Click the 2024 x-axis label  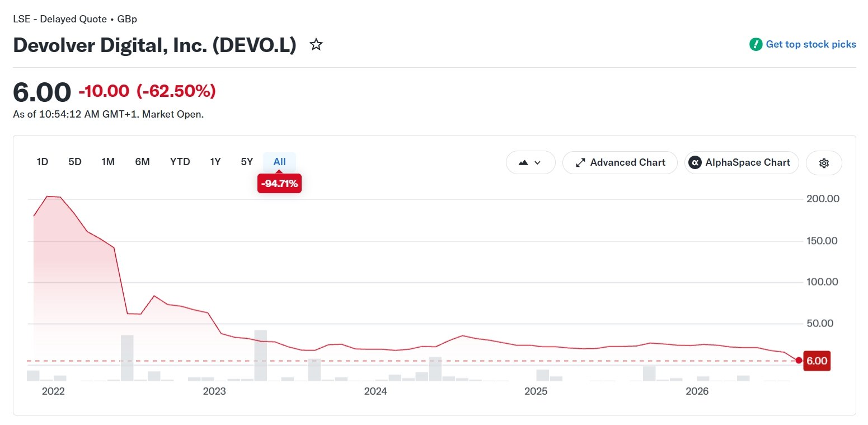click(x=376, y=391)
